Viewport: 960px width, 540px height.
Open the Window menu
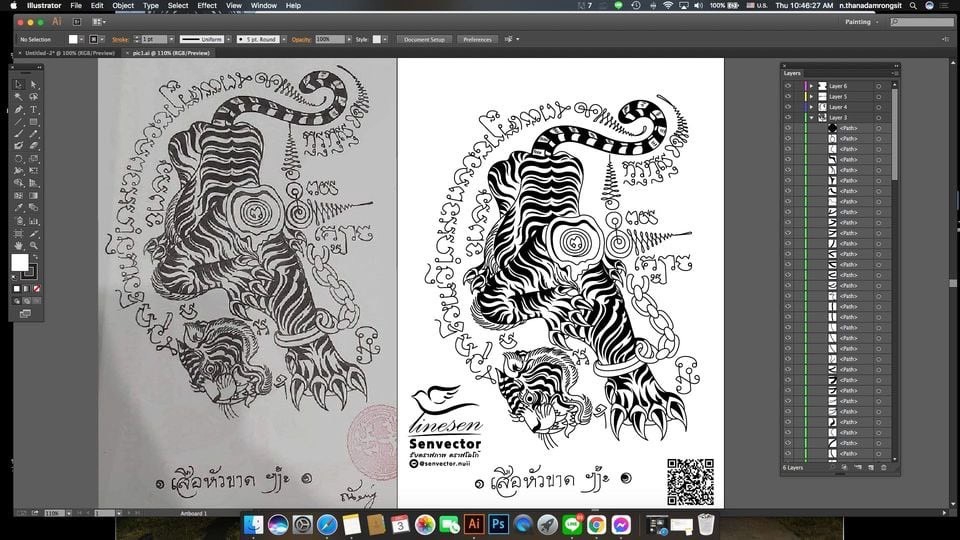click(x=264, y=6)
